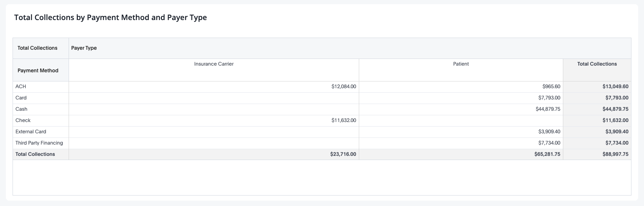This screenshot has height=206, width=644.
Task: Click External Card bold total $3,909.40
Action: (x=617, y=132)
